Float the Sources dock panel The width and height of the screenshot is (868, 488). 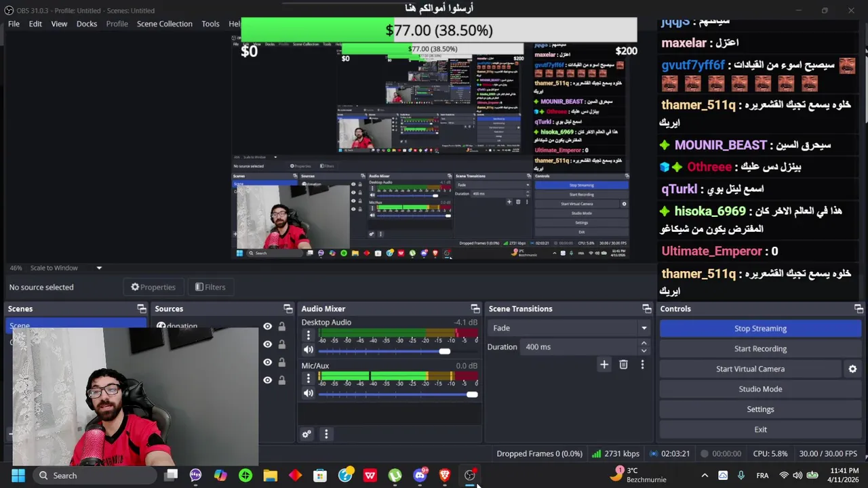pos(288,309)
